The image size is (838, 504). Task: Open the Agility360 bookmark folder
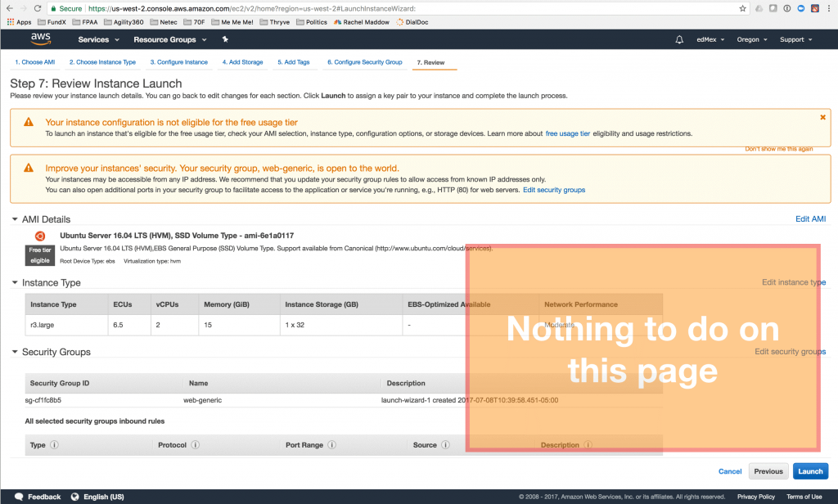click(124, 22)
